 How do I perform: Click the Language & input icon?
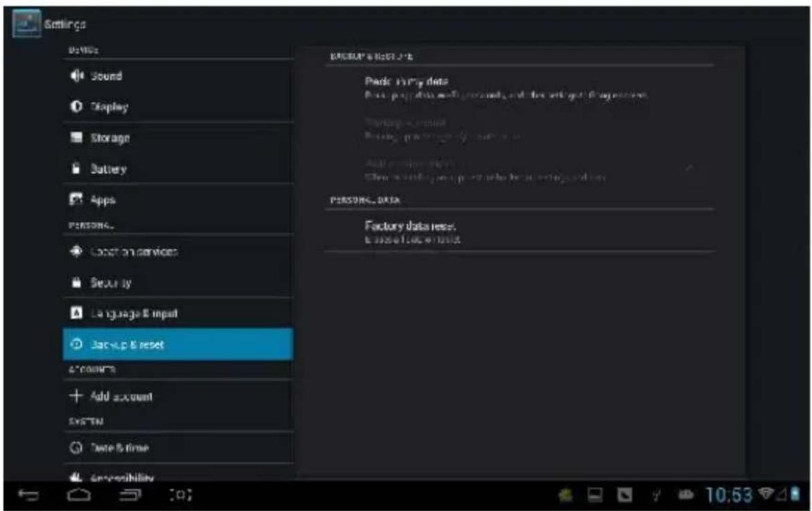tap(76, 313)
